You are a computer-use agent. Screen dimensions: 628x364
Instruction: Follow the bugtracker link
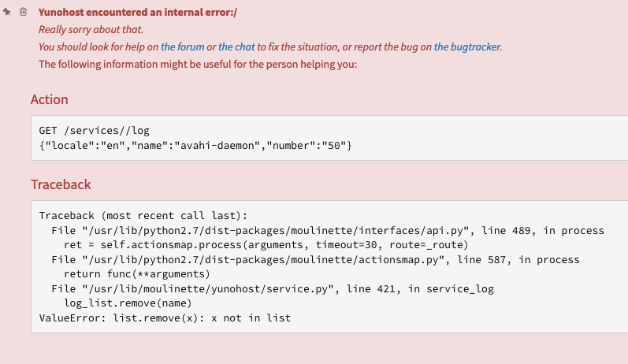pyautogui.click(x=467, y=47)
